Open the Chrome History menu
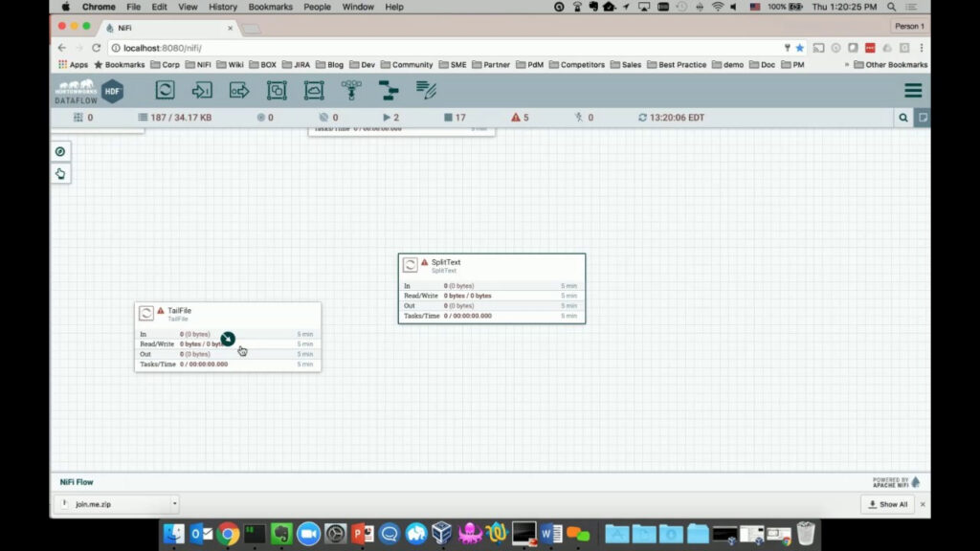The width and height of the screenshot is (980, 551). [x=222, y=7]
